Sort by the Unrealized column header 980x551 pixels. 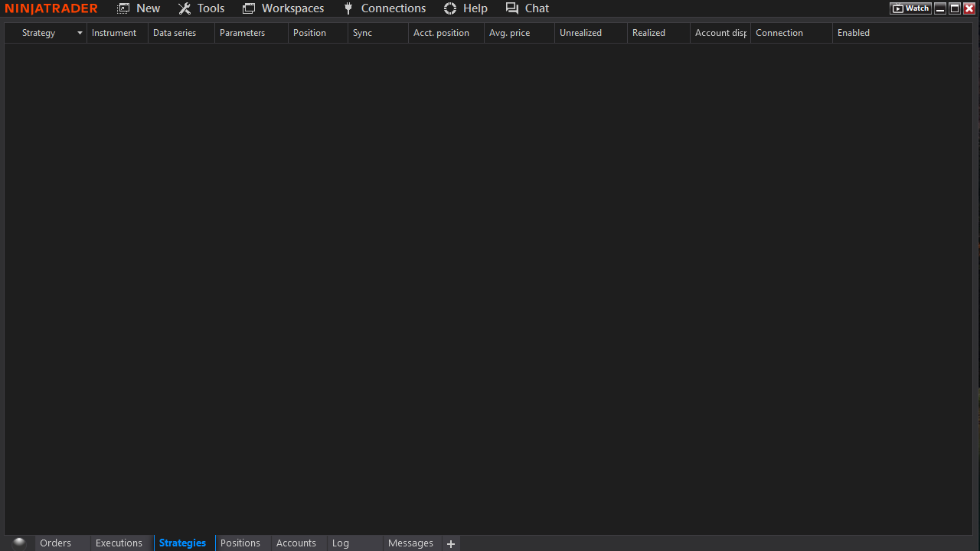[580, 33]
